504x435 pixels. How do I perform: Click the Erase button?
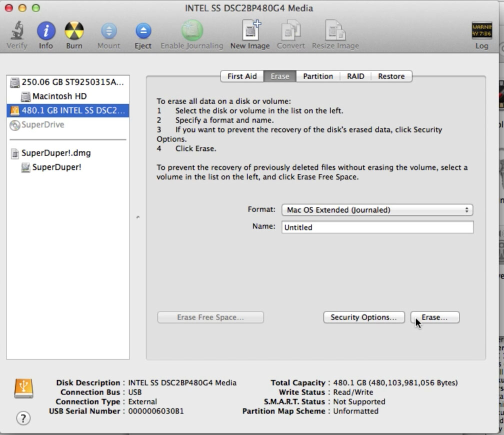[435, 317]
